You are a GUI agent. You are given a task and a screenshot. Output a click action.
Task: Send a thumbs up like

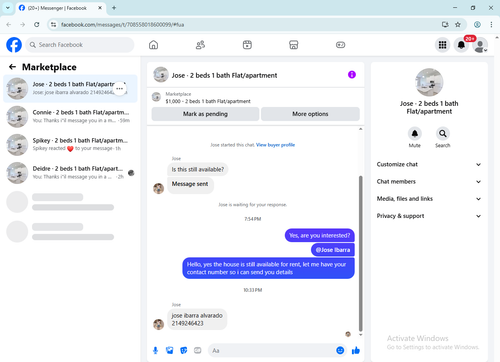pos(356,350)
